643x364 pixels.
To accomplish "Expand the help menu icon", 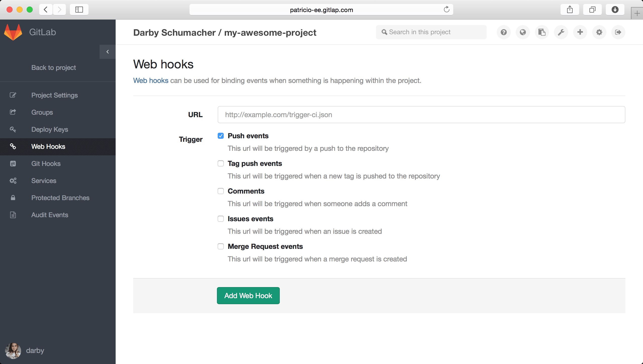I will pyautogui.click(x=503, y=32).
